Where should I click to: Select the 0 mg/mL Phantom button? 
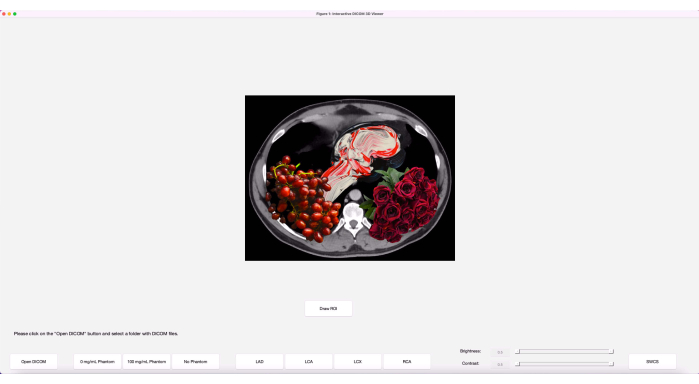(97, 362)
